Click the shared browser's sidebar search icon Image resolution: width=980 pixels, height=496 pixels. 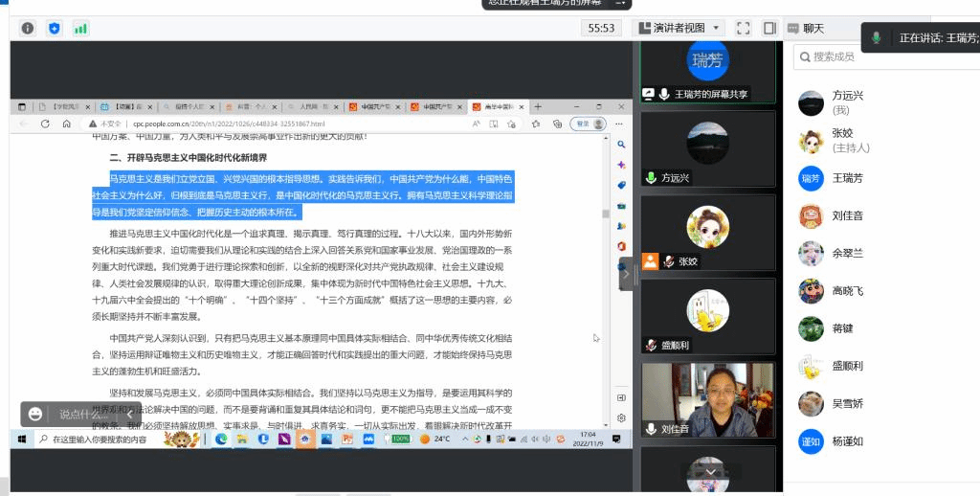(x=621, y=145)
